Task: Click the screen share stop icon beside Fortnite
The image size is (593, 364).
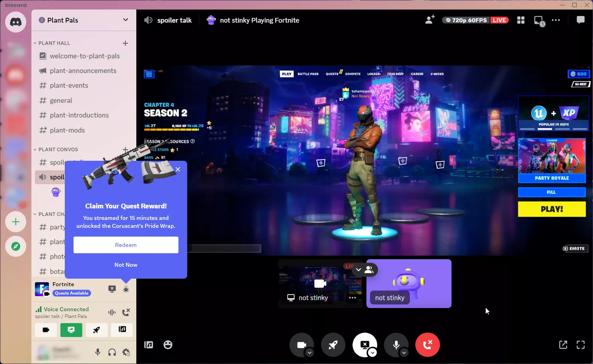Action: coord(112,289)
